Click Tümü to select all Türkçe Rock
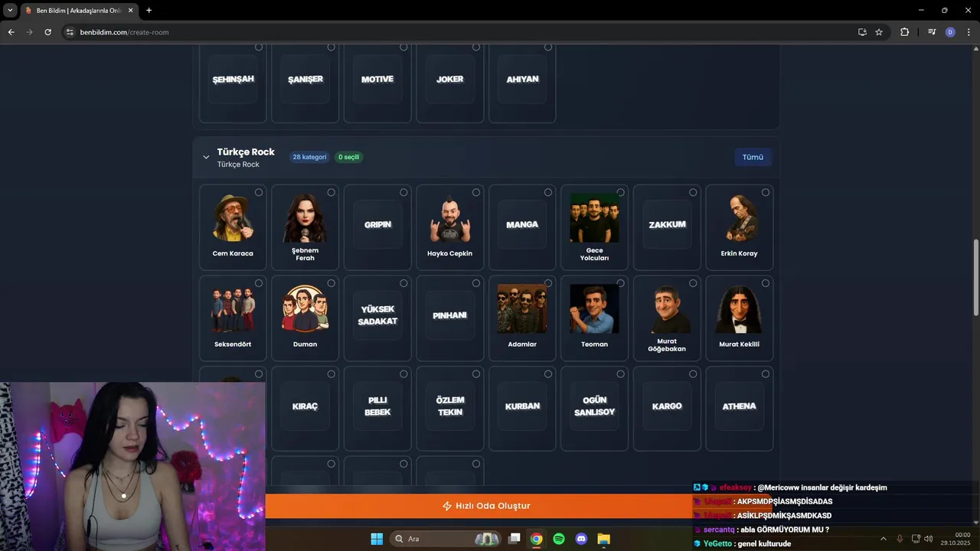 [753, 157]
